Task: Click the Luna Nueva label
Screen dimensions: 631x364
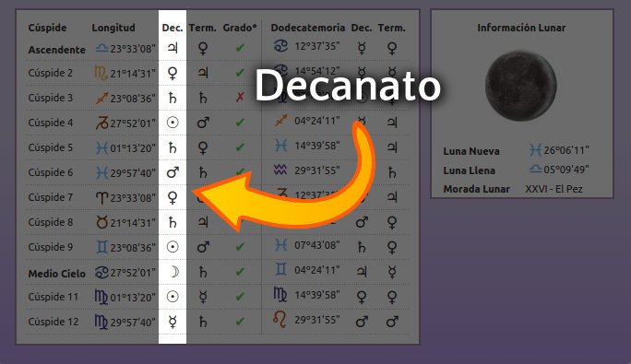Action: coord(471,151)
